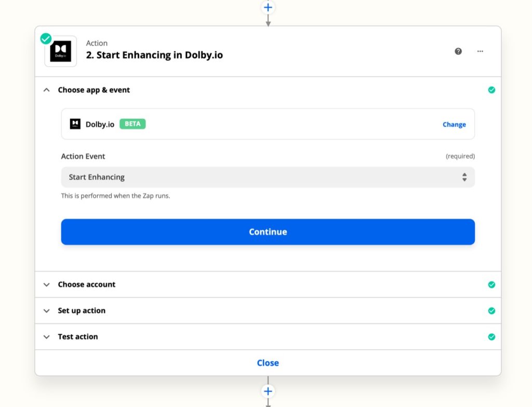Image resolution: width=532 pixels, height=407 pixels.
Task: Click the 'Set up action' section title
Action: click(82, 311)
